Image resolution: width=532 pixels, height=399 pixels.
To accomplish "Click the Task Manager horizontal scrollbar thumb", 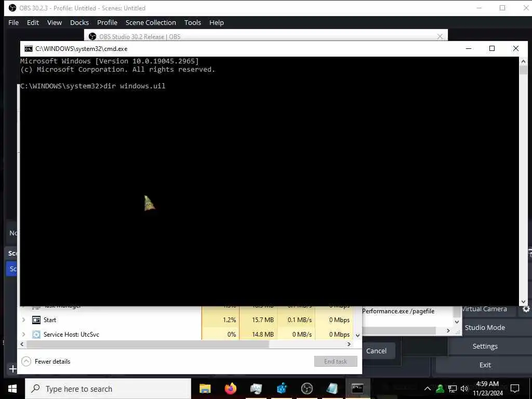I will (148, 344).
